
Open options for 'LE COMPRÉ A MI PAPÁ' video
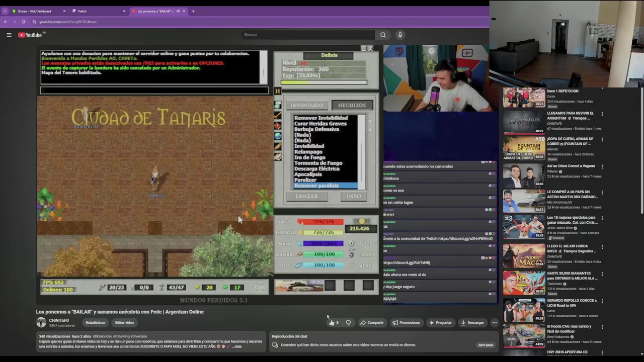click(x=602, y=193)
